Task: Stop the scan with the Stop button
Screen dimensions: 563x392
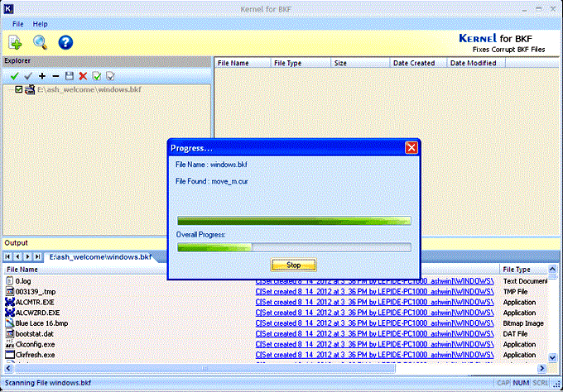Action: coord(293,265)
